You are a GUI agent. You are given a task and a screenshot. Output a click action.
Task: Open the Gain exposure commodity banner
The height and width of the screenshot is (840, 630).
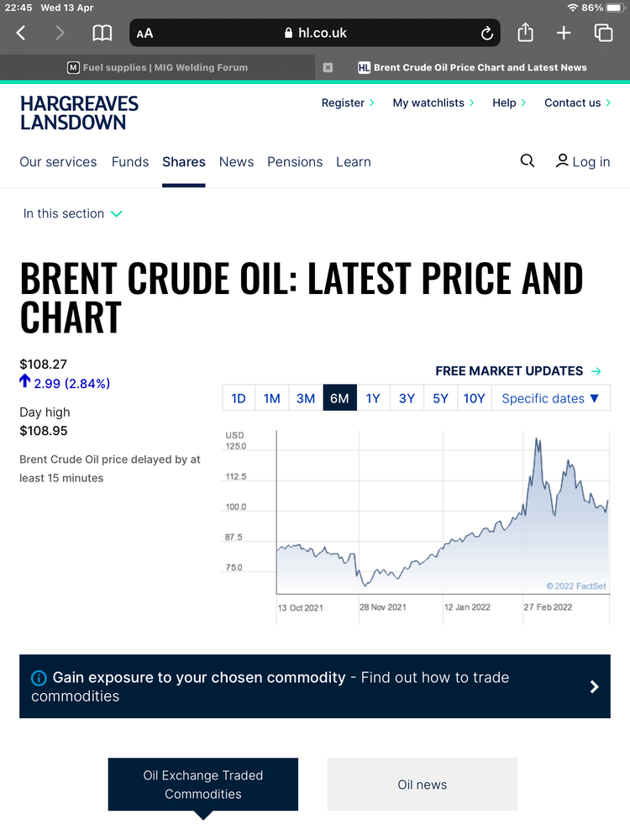click(x=315, y=686)
